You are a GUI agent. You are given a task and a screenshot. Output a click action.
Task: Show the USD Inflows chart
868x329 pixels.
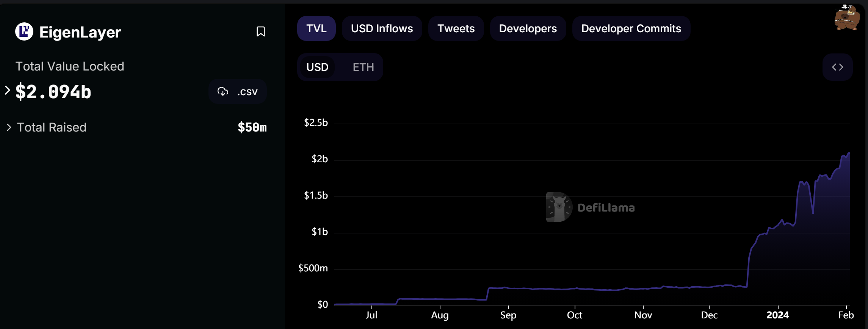[x=382, y=28]
